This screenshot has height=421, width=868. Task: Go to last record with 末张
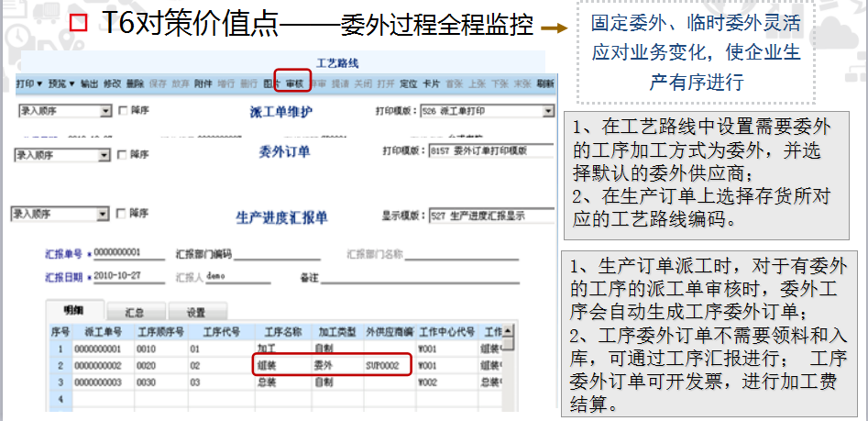point(522,84)
